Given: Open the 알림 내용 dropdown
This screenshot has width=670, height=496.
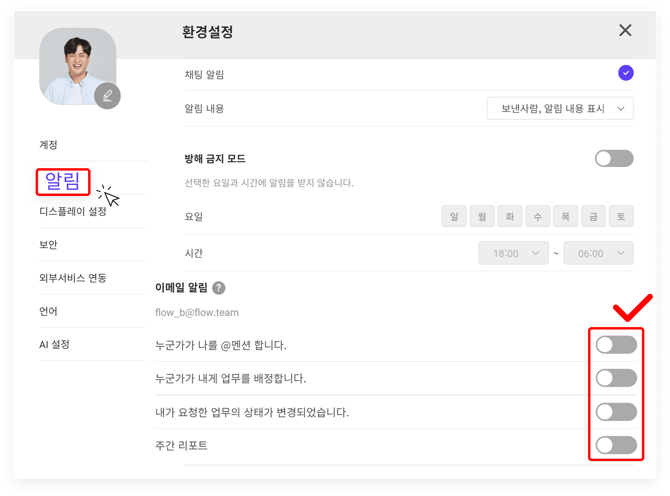Looking at the screenshot, I should [560, 108].
